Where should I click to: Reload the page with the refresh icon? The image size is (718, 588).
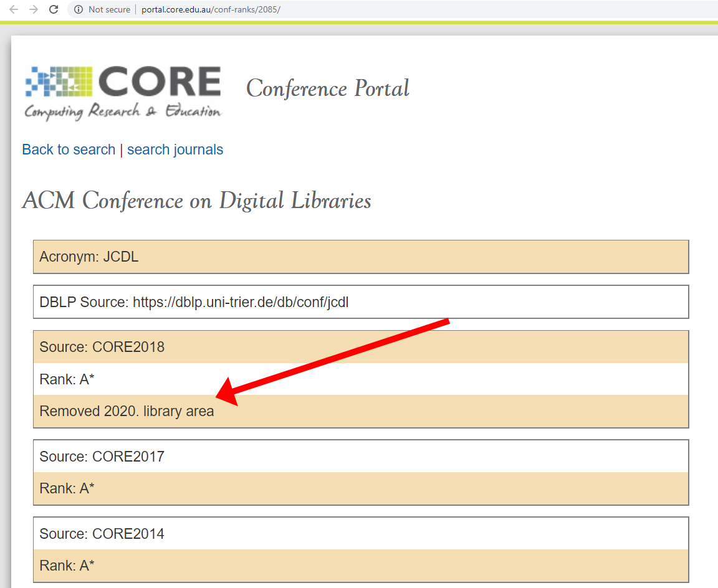(x=54, y=9)
